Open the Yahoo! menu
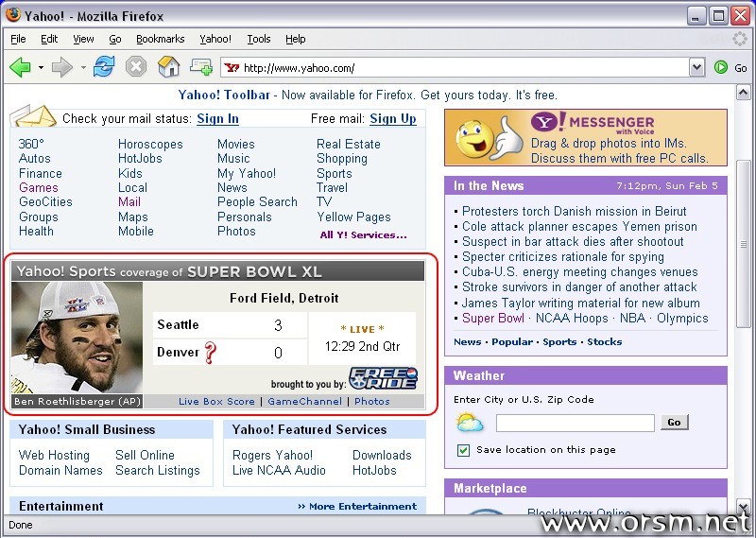The height and width of the screenshot is (538, 756). pos(215,39)
